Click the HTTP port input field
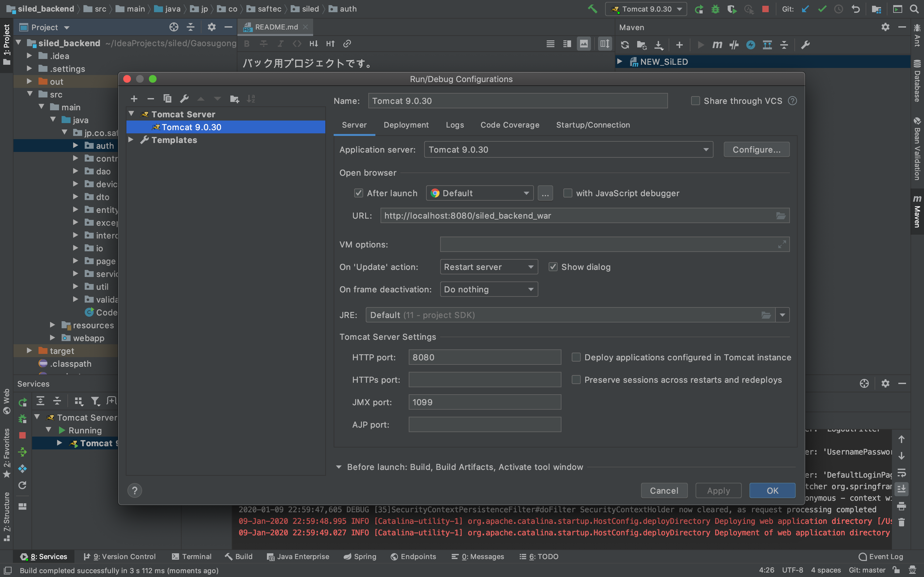Image resolution: width=924 pixels, height=577 pixels. (x=484, y=357)
